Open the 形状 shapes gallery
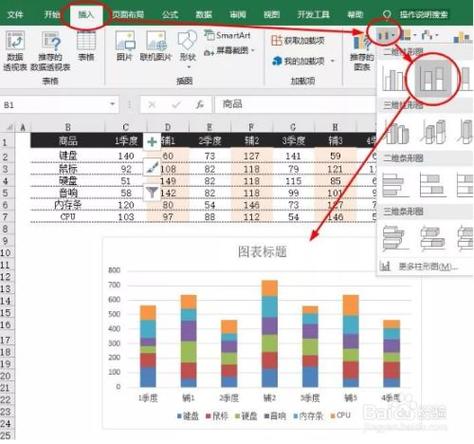The width and height of the screenshot is (474, 444). pyautogui.click(x=187, y=47)
